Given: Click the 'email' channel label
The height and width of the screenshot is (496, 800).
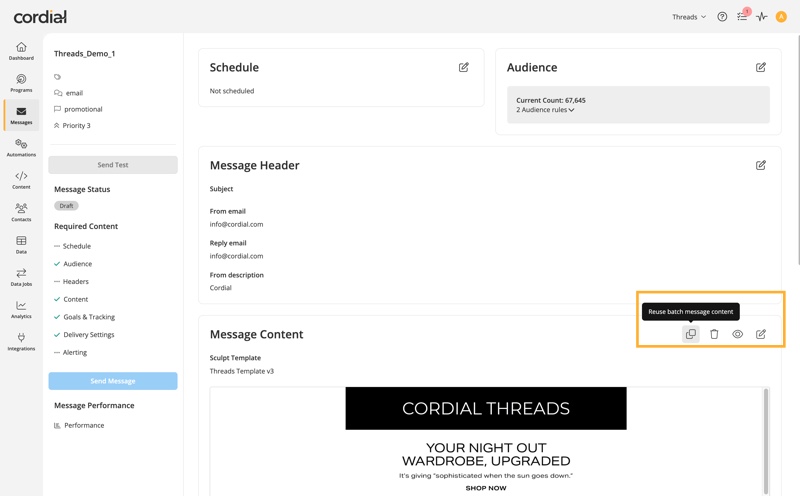Looking at the screenshot, I should [74, 93].
